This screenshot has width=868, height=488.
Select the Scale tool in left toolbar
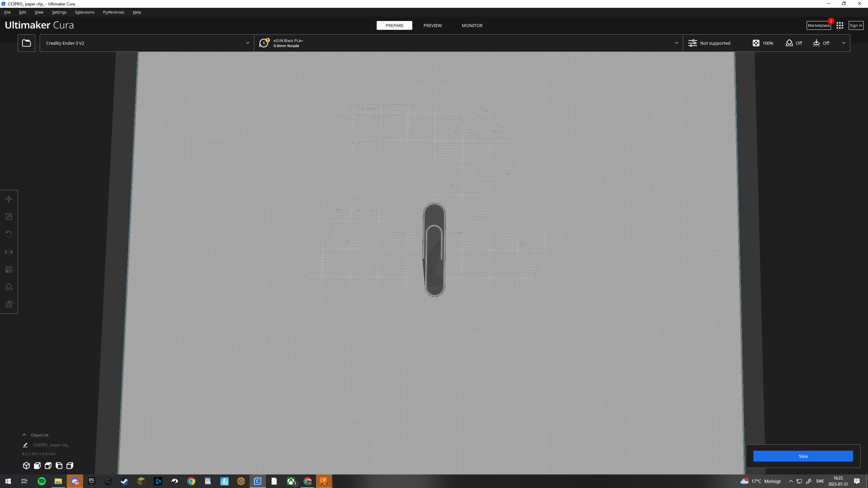tap(9, 217)
